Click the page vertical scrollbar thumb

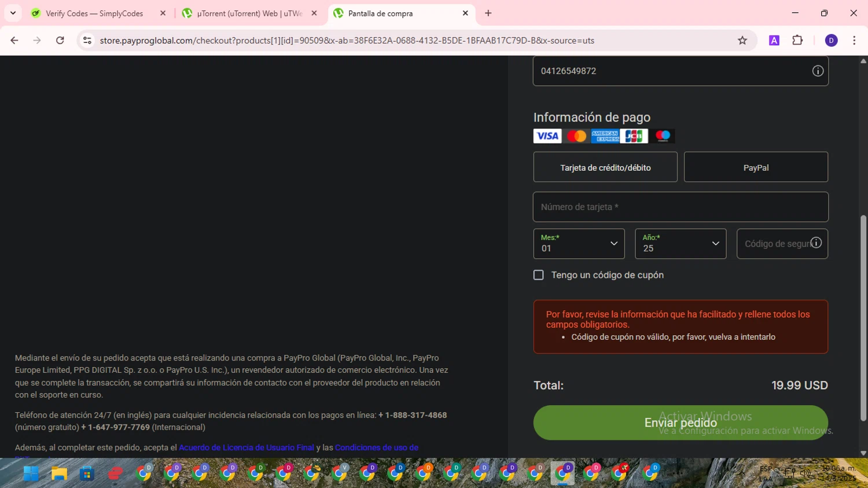point(863,317)
